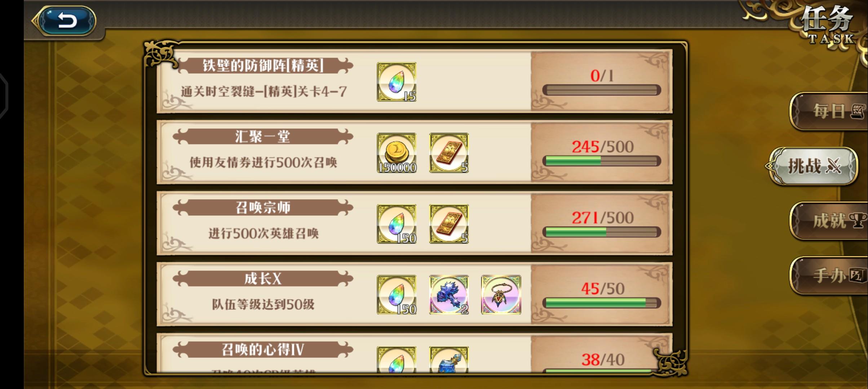Screen dimensions: 868x389
Task: Tap the necklace accessory reward icon
Action: click(501, 295)
